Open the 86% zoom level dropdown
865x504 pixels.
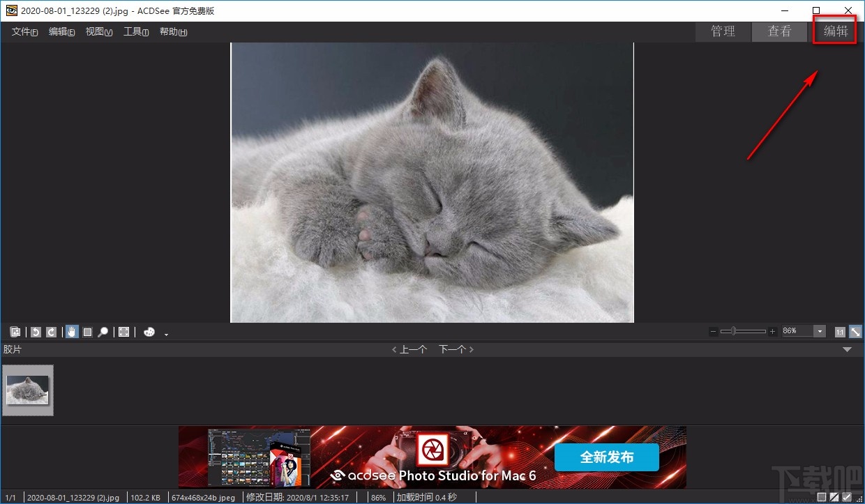point(820,332)
